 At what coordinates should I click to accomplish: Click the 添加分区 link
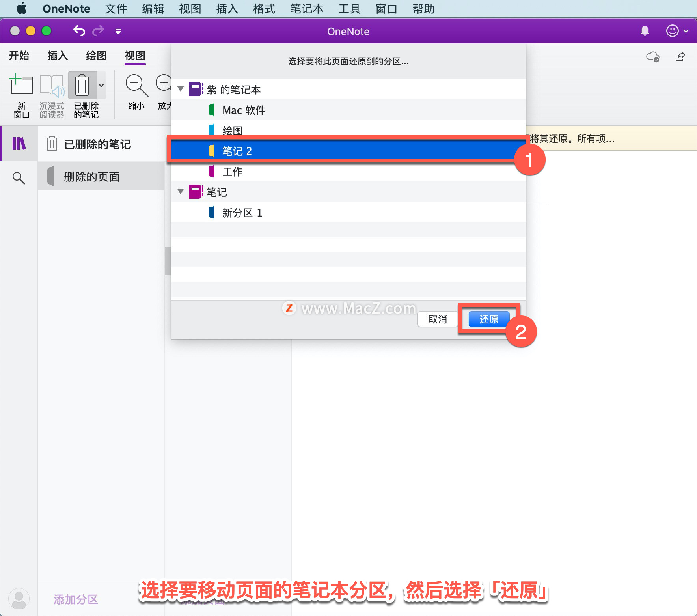coord(76,599)
